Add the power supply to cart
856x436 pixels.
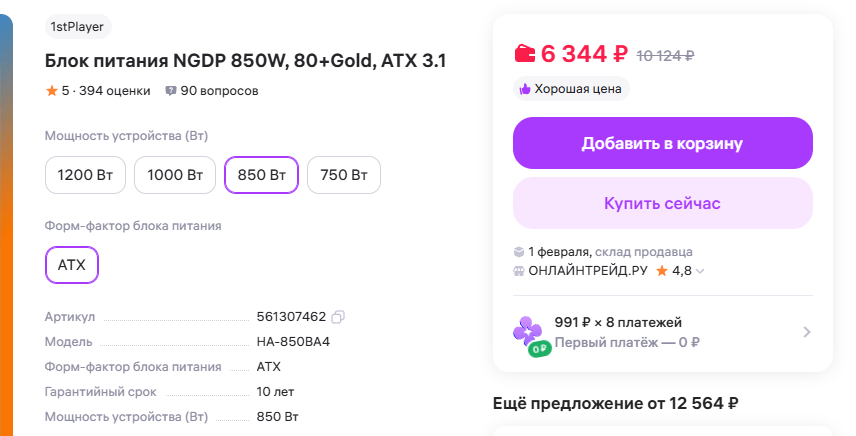pyautogui.click(x=662, y=143)
